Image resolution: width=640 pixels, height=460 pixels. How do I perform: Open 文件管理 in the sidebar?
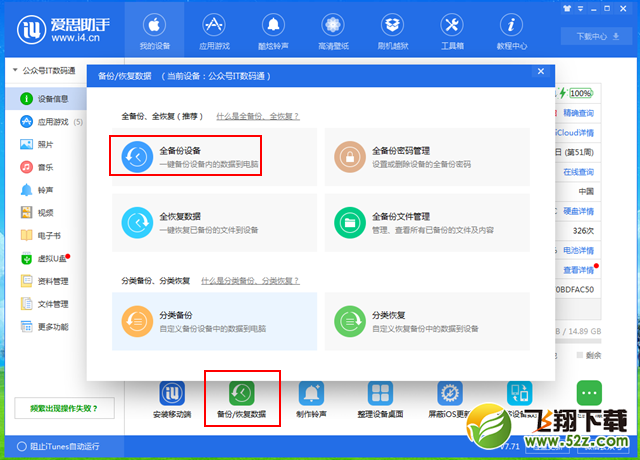(46, 304)
